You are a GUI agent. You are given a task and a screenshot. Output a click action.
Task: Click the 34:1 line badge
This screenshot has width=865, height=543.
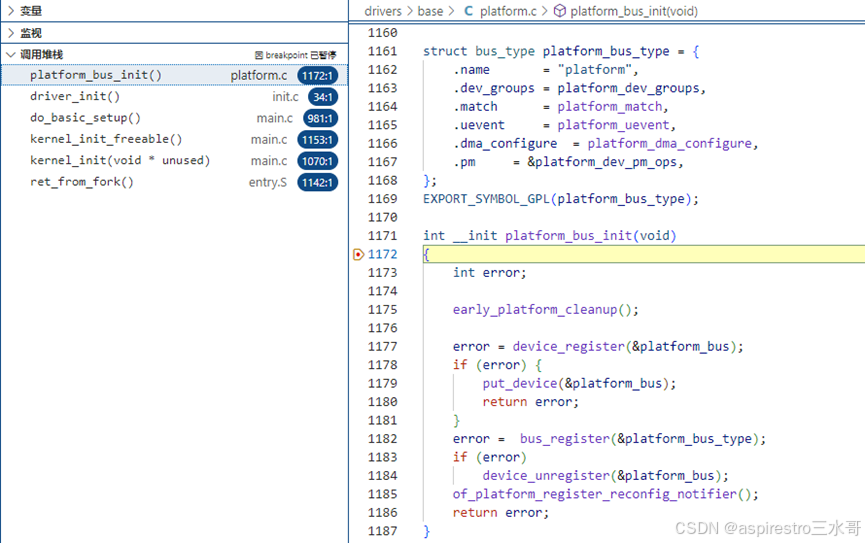pyautogui.click(x=323, y=97)
